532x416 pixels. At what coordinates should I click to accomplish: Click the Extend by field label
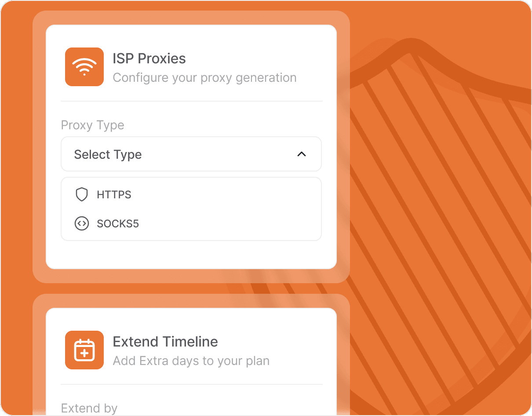[x=89, y=408]
